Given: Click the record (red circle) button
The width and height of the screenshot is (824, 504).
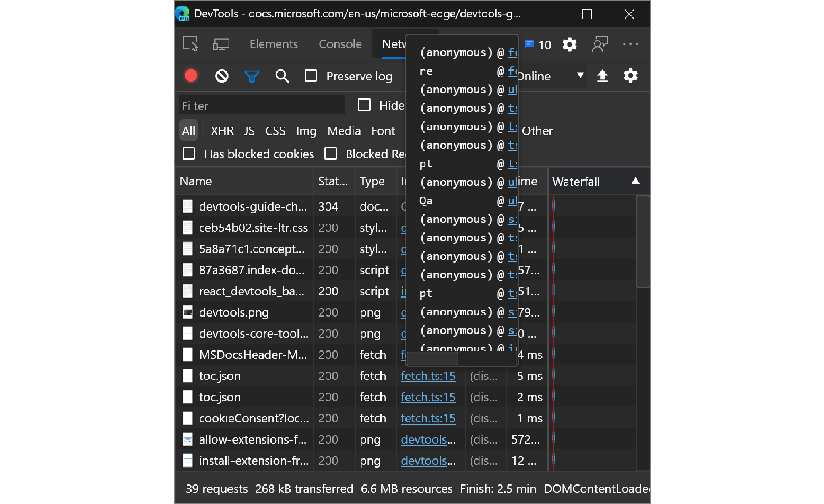Looking at the screenshot, I should [x=191, y=75].
